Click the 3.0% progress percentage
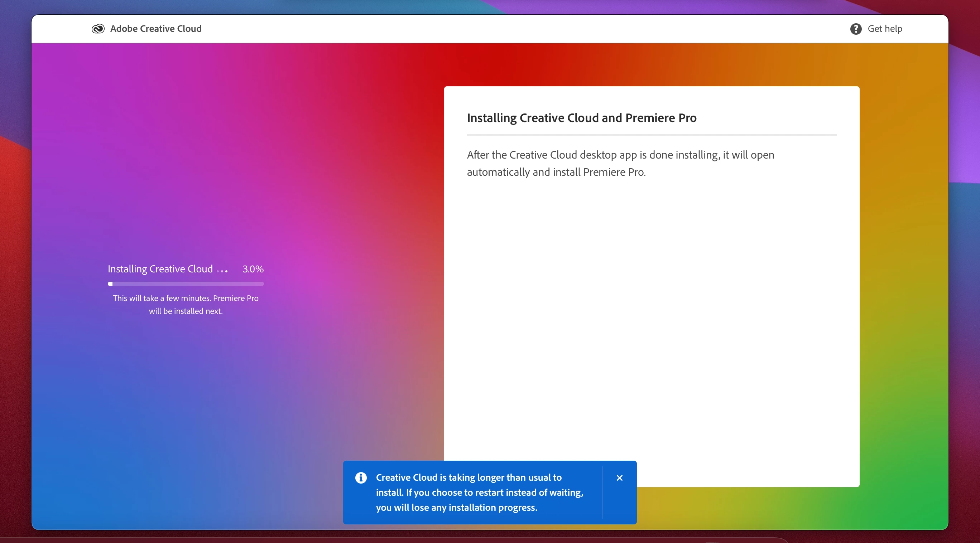980x543 pixels. (253, 269)
